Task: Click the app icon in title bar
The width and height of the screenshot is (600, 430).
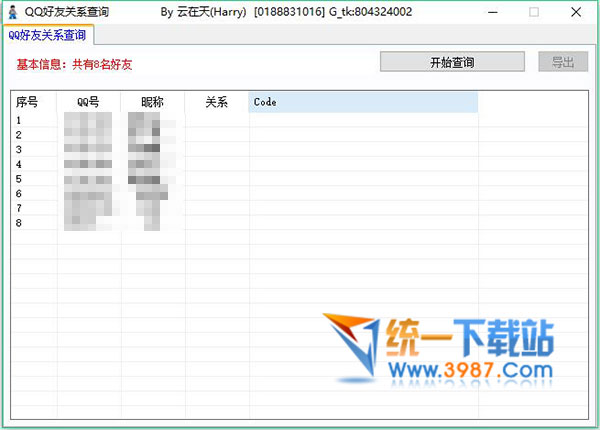Action: point(13,12)
